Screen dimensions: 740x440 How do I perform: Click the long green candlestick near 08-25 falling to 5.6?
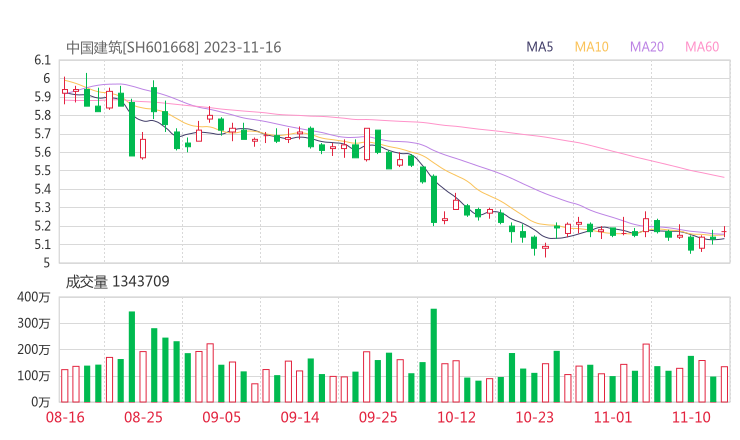coord(132,128)
